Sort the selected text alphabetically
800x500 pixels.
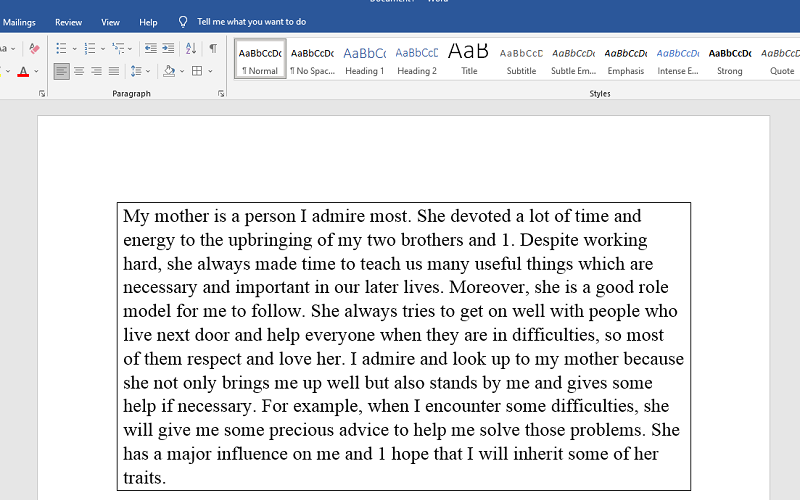click(x=190, y=48)
